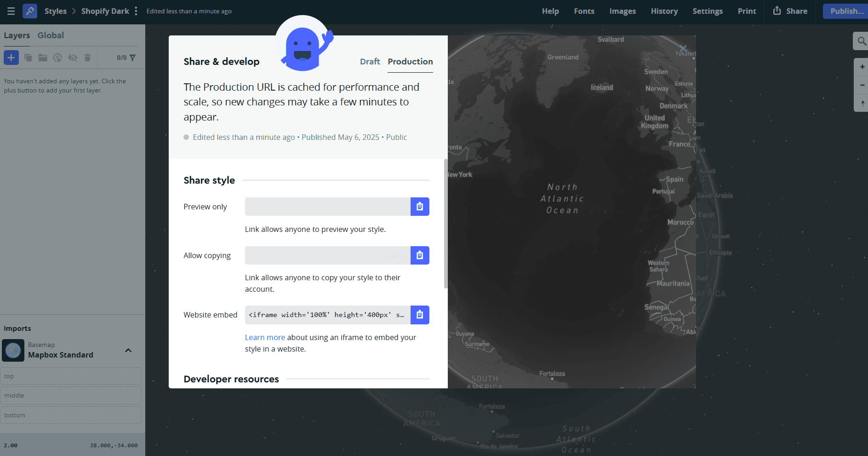
Task: Collapse the Mapbox Standard basemap section
Action: point(128,350)
